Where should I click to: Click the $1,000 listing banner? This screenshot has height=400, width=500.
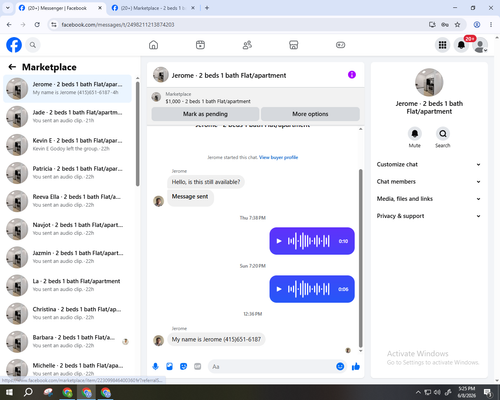point(256,98)
